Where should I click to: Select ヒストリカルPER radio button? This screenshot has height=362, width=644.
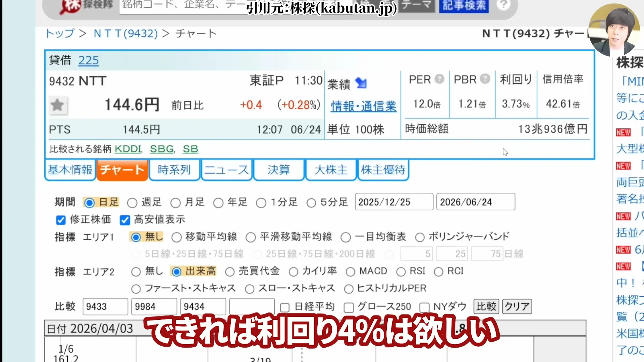click(349, 289)
